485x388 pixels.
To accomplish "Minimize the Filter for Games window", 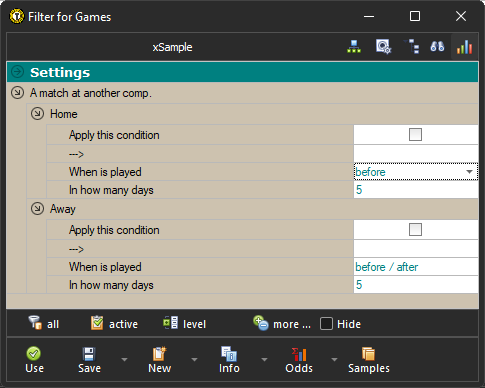I will 369,16.
